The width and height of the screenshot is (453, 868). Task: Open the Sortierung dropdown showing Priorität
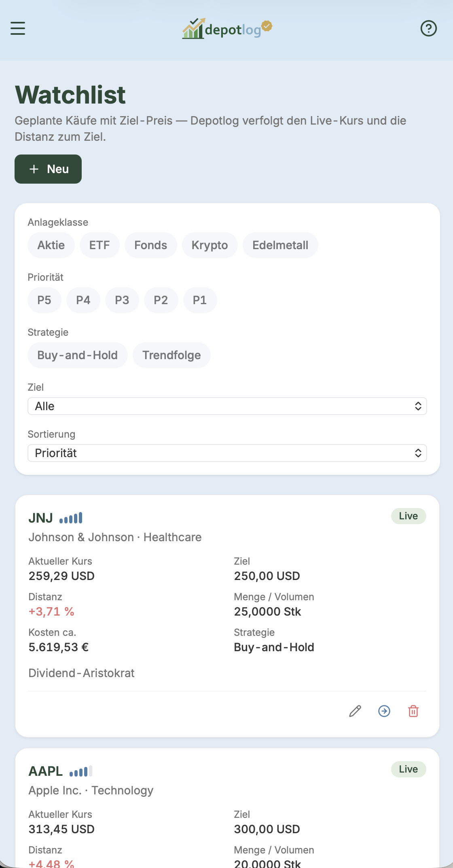point(227,453)
